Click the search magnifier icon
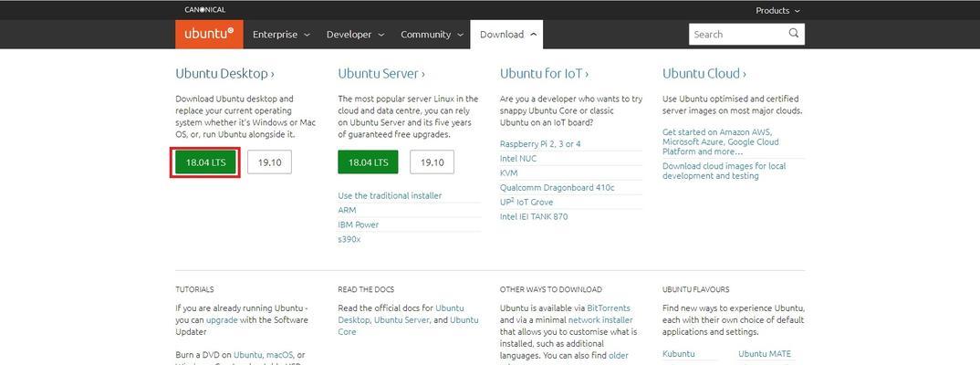 pos(794,34)
